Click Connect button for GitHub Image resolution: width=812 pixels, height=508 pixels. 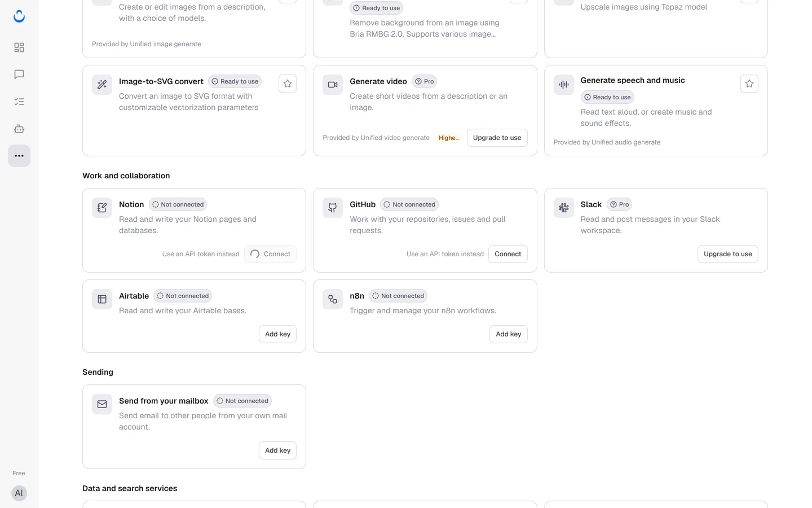508,254
